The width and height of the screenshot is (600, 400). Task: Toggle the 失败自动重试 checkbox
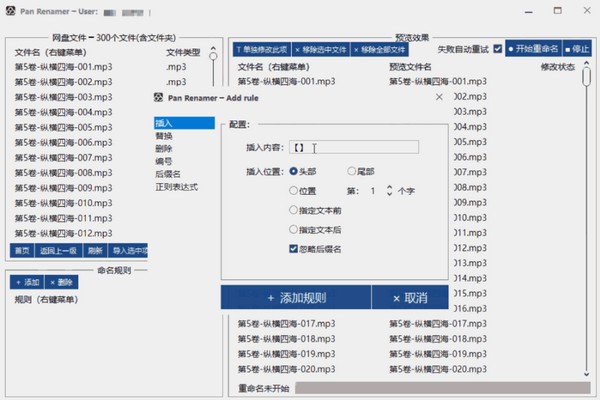[498, 48]
